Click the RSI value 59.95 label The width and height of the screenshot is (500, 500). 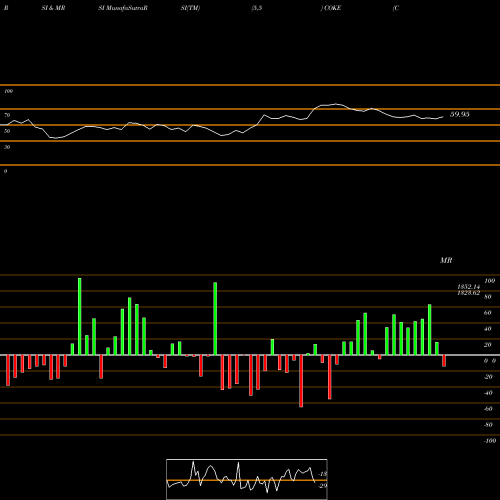tap(460, 114)
